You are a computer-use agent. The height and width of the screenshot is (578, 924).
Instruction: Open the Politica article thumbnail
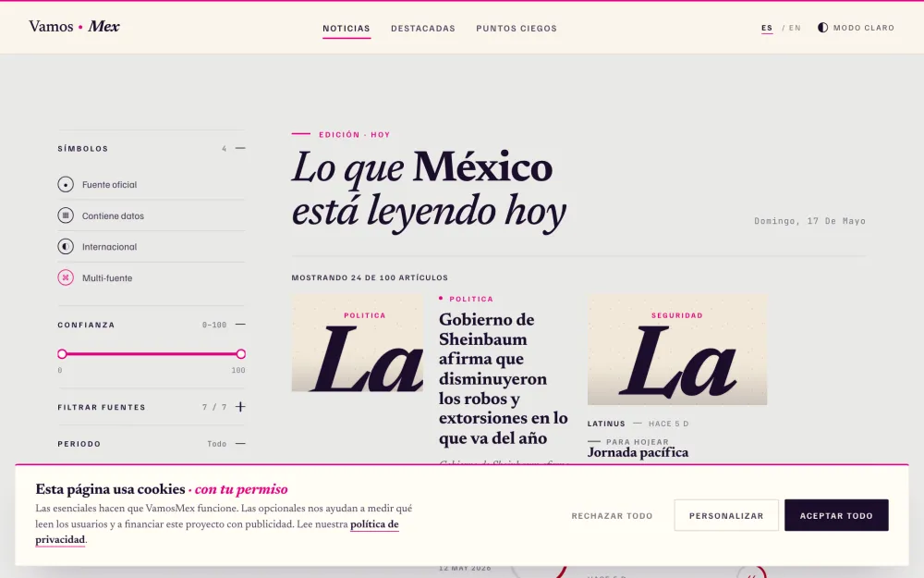click(357, 343)
